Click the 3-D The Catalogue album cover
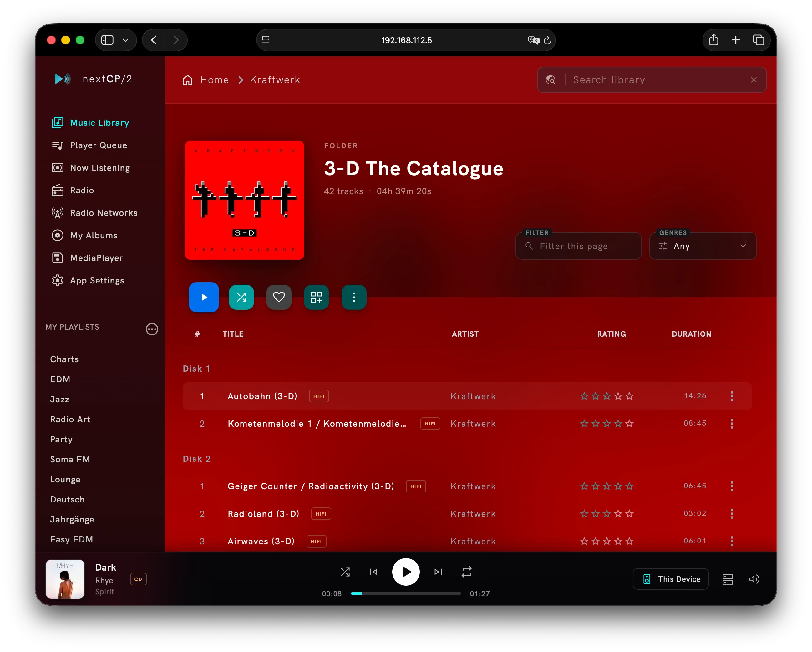 coord(244,200)
